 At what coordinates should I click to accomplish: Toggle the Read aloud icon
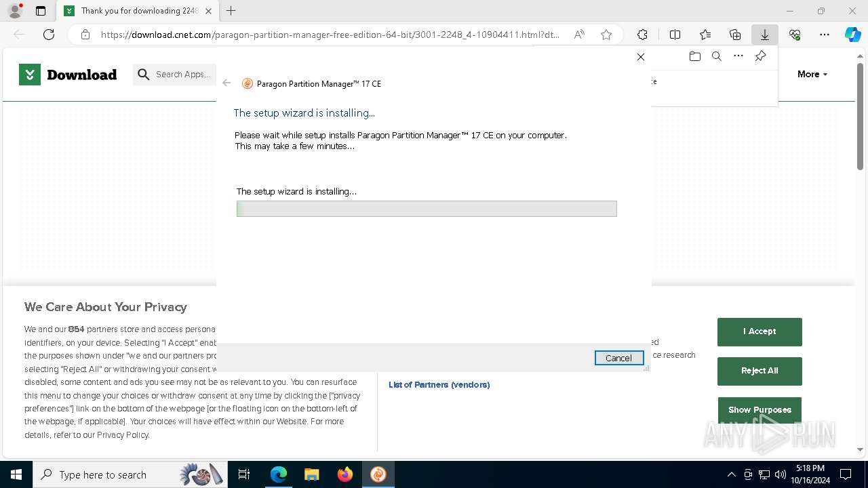point(579,35)
